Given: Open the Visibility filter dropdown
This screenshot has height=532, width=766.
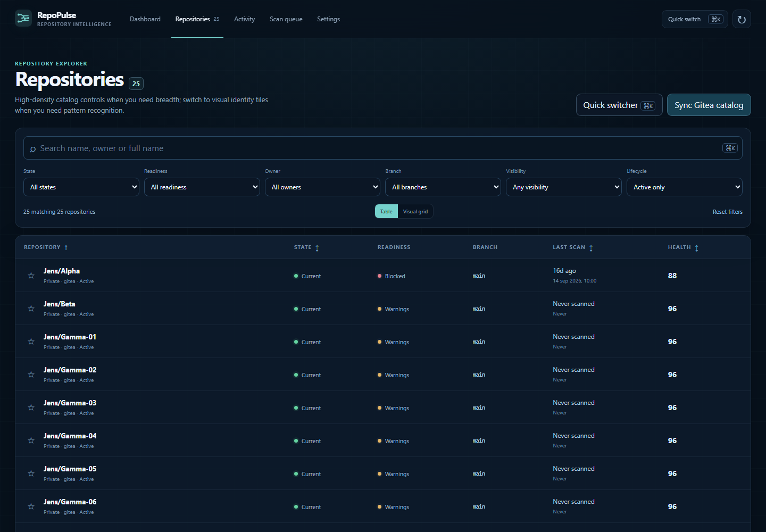Looking at the screenshot, I should [564, 187].
